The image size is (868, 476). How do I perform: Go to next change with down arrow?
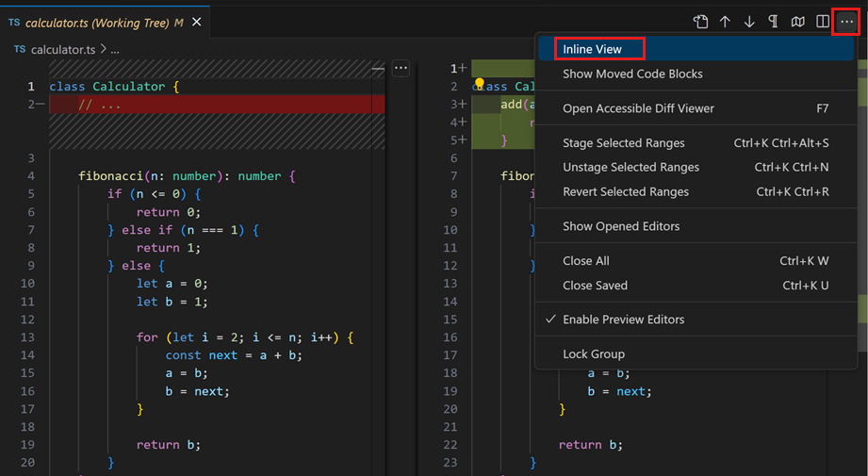749,22
